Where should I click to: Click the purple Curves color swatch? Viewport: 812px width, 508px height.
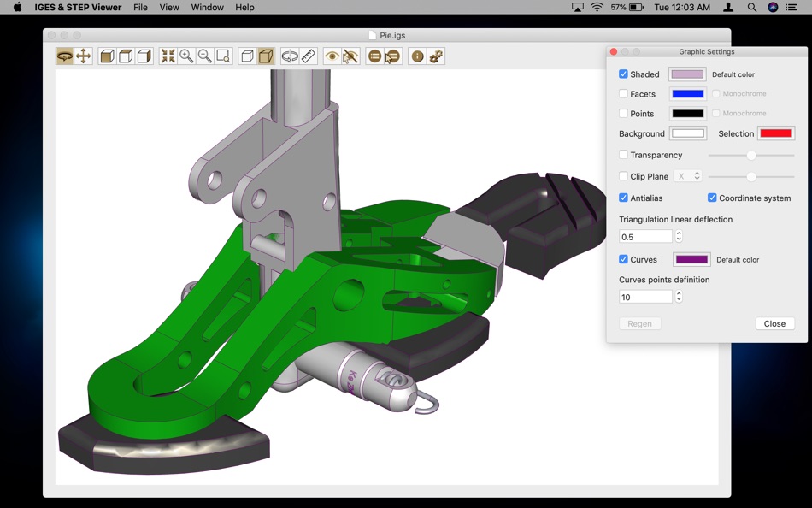pyautogui.click(x=691, y=259)
